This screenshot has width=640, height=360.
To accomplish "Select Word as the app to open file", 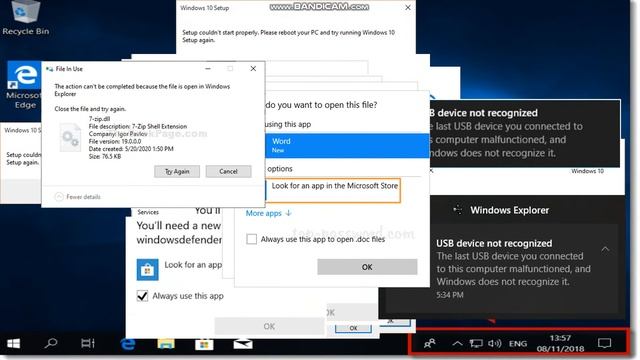I will coord(347,145).
